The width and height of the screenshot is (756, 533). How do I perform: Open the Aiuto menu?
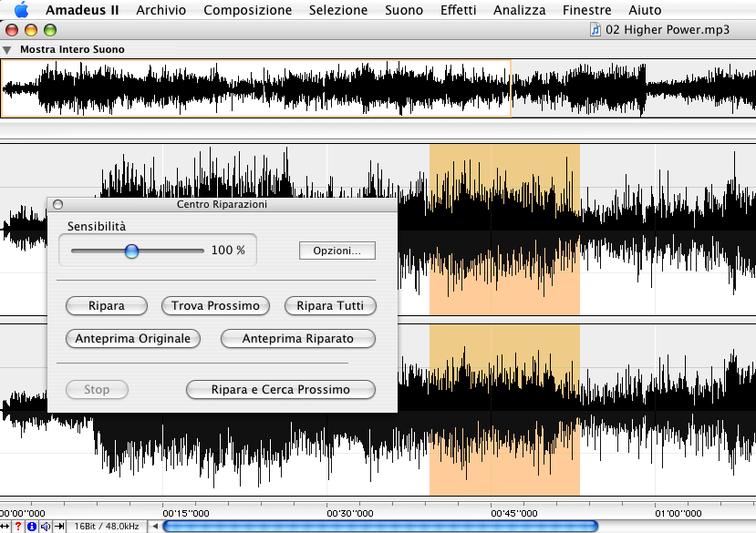point(645,10)
